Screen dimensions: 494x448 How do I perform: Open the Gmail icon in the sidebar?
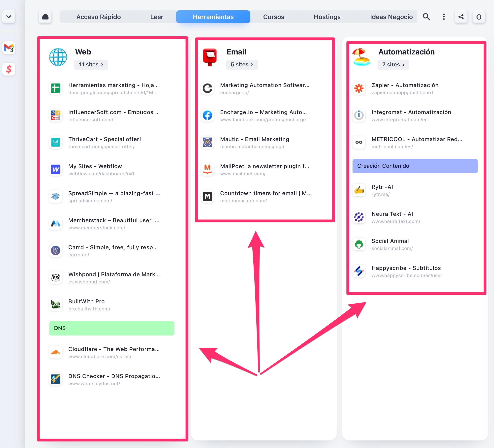pyautogui.click(x=9, y=48)
